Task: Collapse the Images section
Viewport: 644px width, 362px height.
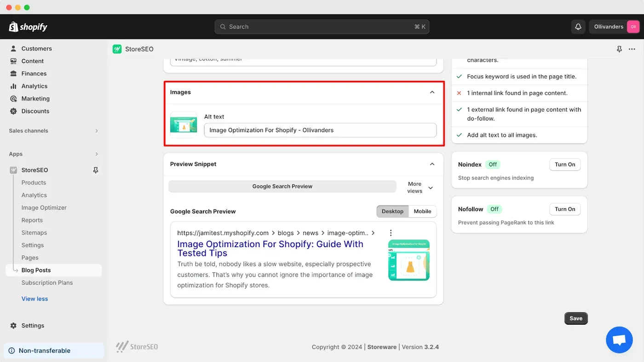Action: 432,92
